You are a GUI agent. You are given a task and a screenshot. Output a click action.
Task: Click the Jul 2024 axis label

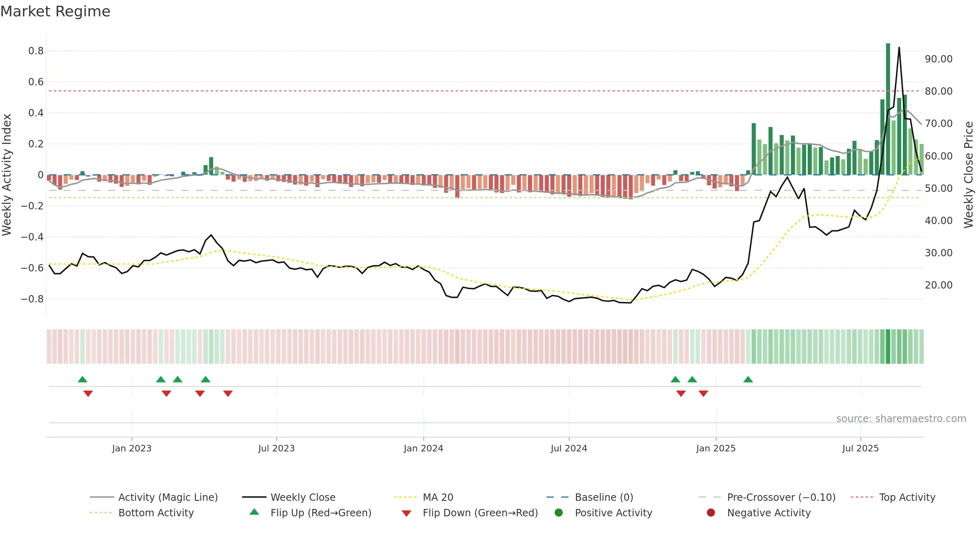click(569, 448)
